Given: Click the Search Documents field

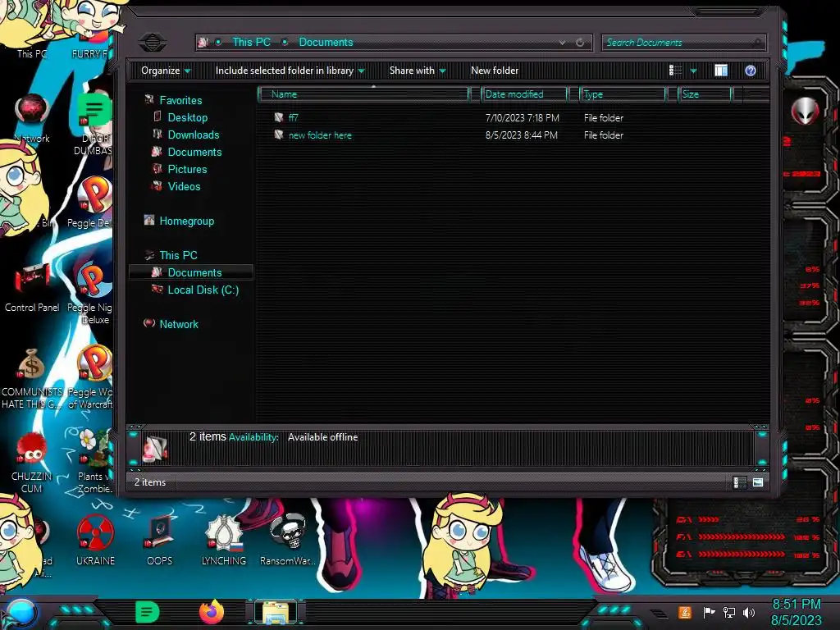Looking at the screenshot, I should click(683, 43).
